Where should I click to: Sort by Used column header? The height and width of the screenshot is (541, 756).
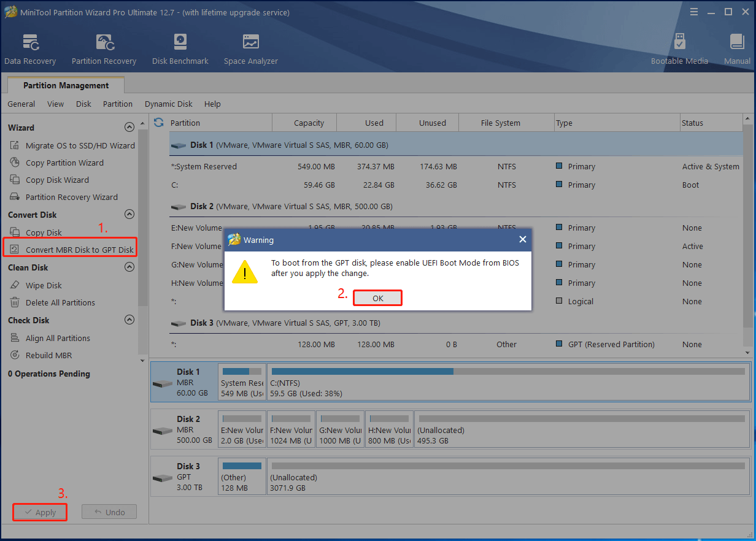pos(366,123)
